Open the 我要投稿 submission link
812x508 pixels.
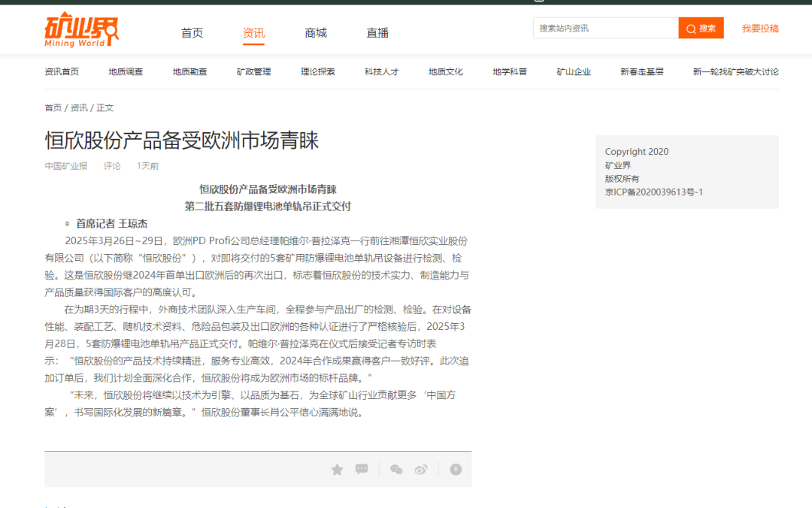760,29
